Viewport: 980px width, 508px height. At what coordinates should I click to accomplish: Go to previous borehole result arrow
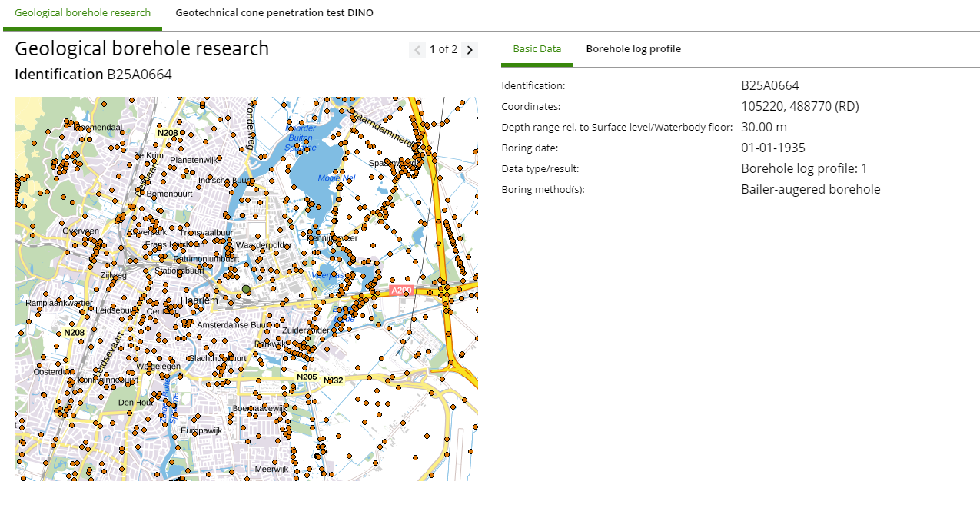(x=417, y=50)
